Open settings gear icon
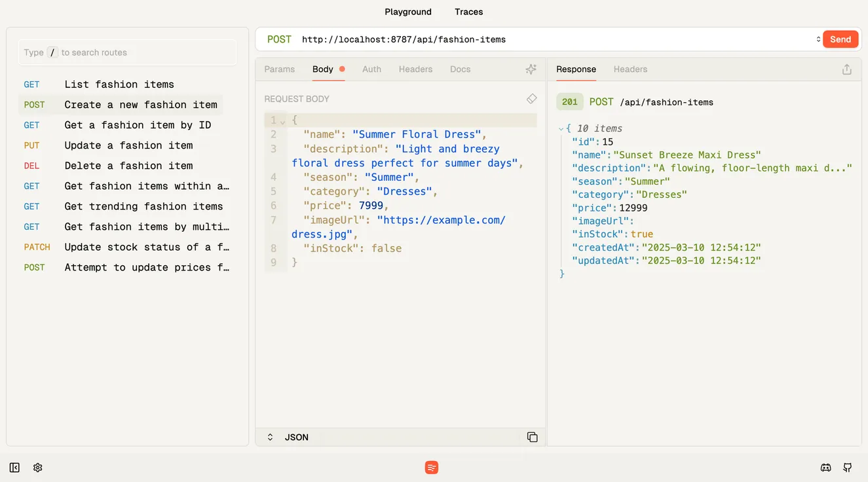 38,468
